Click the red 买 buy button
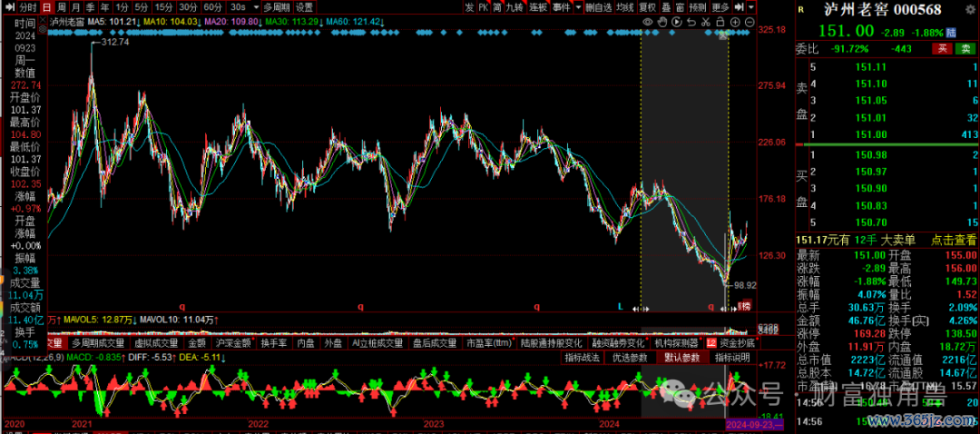Image resolution: width=980 pixels, height=434 pixels. pyautogui.click(x=941, y=49)
